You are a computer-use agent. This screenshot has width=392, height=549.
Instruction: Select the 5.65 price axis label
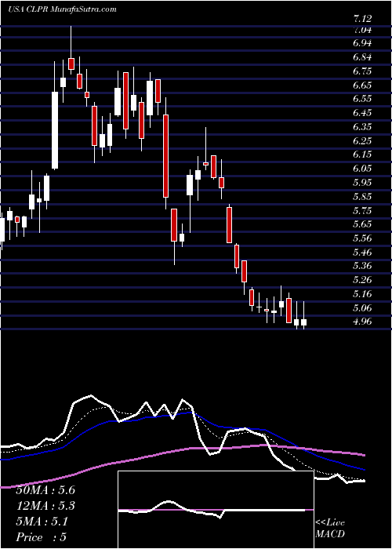point(362,224)
